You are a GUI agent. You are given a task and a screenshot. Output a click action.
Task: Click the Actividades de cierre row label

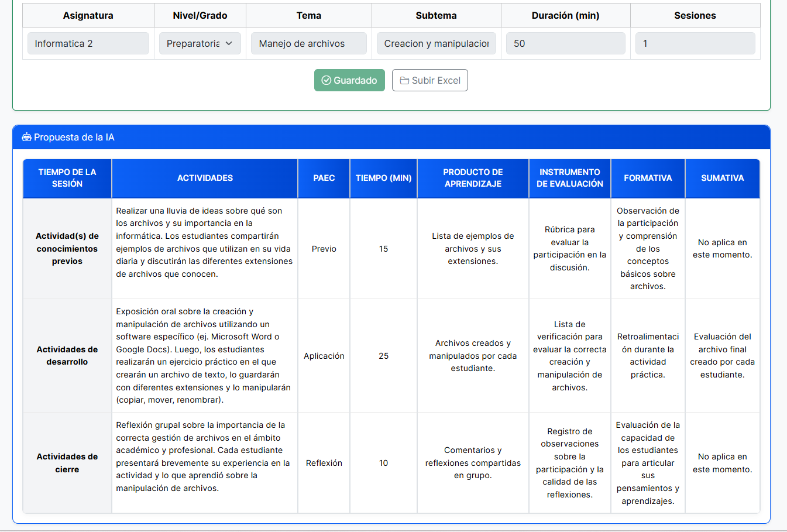[x=67, y=463]
